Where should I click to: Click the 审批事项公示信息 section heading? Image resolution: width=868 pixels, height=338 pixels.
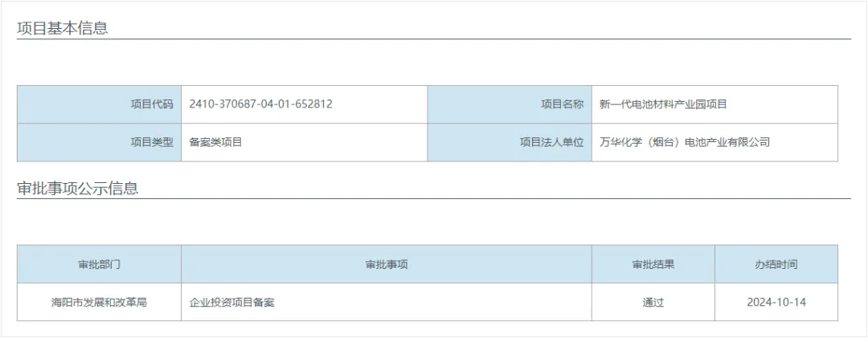(77, 188)
